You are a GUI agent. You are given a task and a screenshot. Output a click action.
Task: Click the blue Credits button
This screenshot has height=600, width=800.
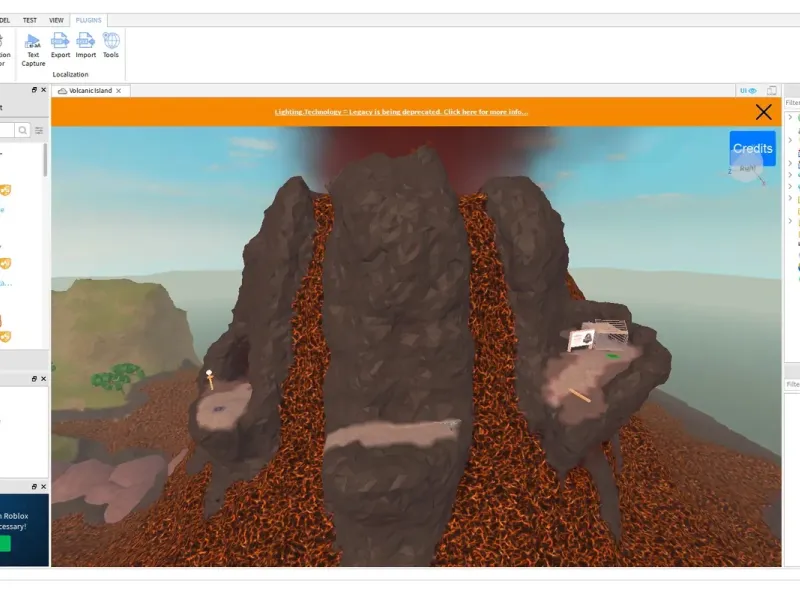click(x=753, y=148)
